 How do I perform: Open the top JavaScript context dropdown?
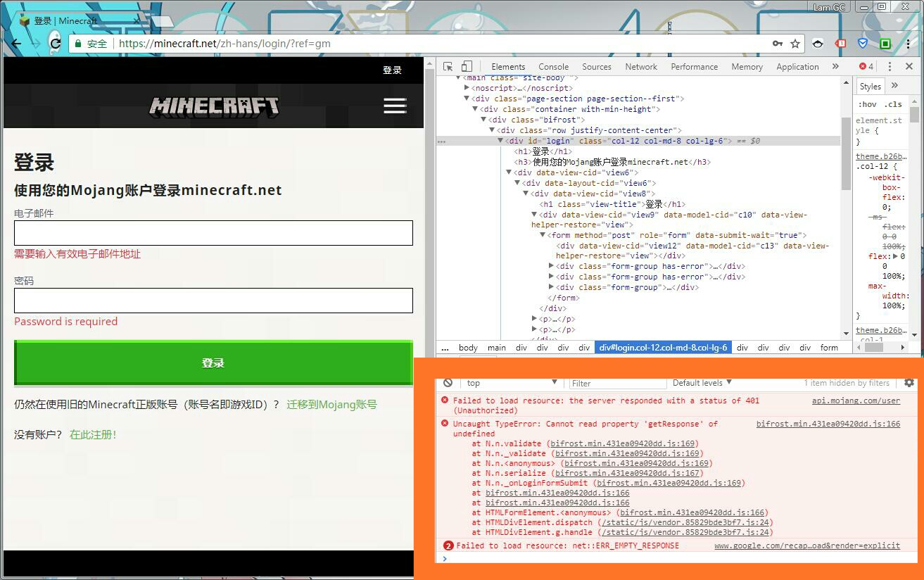pyautogui.click(x=512, y=383)
